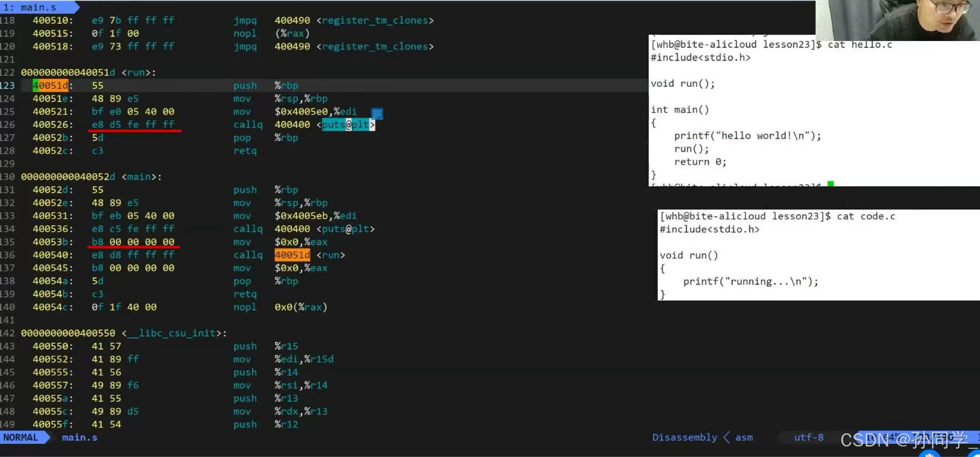The image size is (980, 457).
Task: Click 'pop %rbp' at address 40054a
Action: tap(266, 281)
